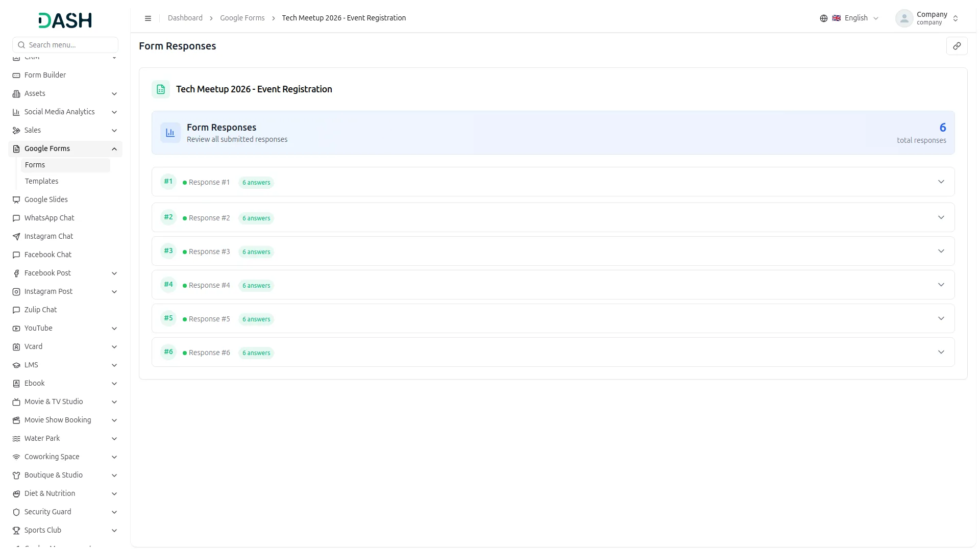Expand Response #4 with its chevron
The height and width of the screenshot is (551, 980).
[x=941, y=285]
